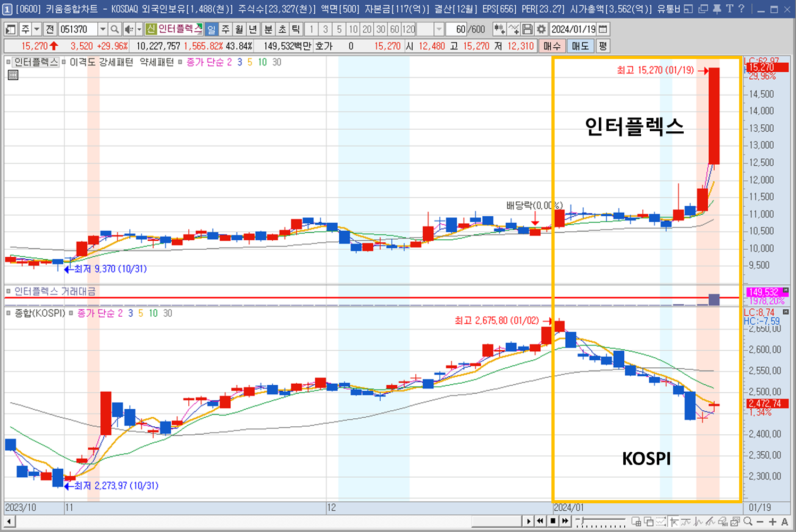
Task: Open the stock code search magnifier
Action: (114, 29)
